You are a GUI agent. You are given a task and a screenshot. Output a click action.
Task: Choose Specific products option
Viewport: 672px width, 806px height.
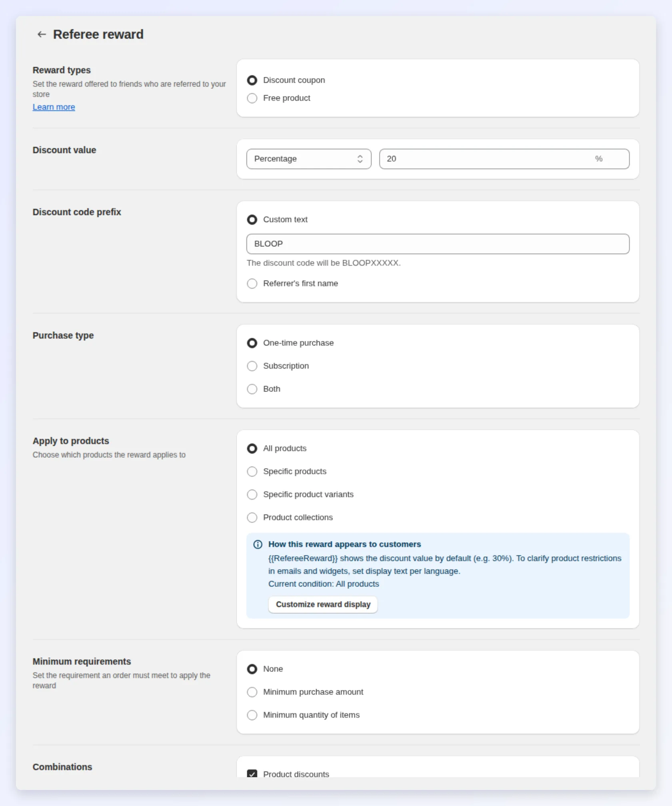click(x=252, y=472)
